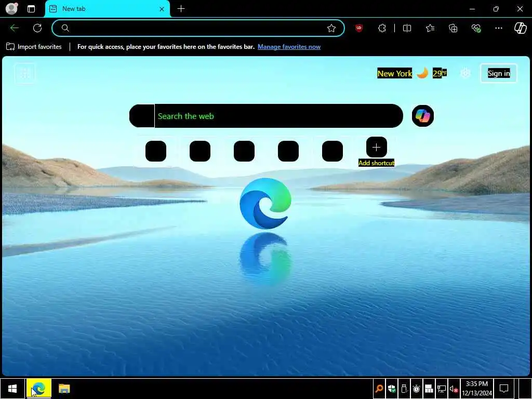Screen dimensions: 532x399
Task: Open the apps grid launcher
Action: tap(25, 73)
